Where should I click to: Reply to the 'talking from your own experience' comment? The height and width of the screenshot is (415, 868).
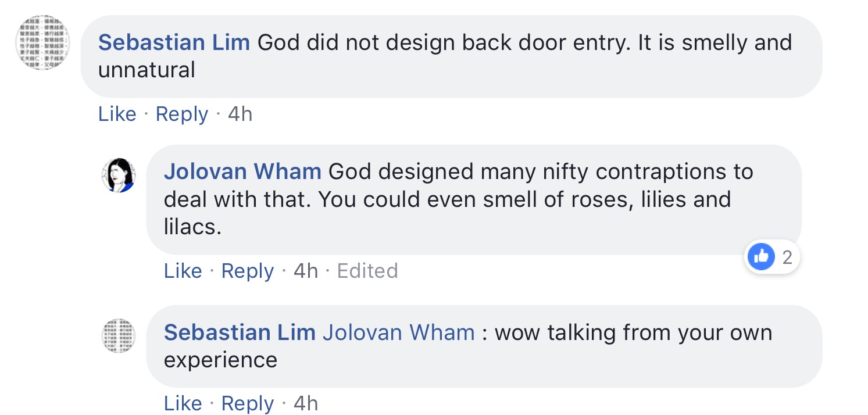(247, 403)
